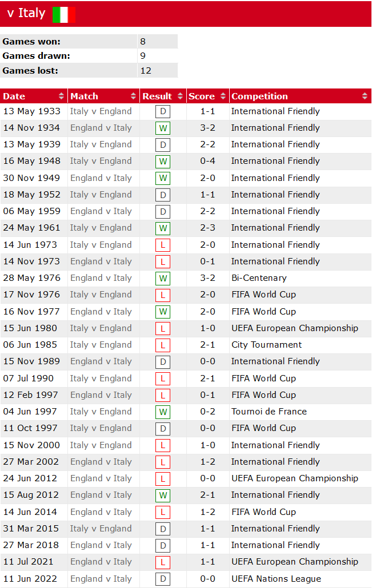This screenshot has width=372, height=588.
Task: Click the Games lost value 12
Action: coord(146,71)
